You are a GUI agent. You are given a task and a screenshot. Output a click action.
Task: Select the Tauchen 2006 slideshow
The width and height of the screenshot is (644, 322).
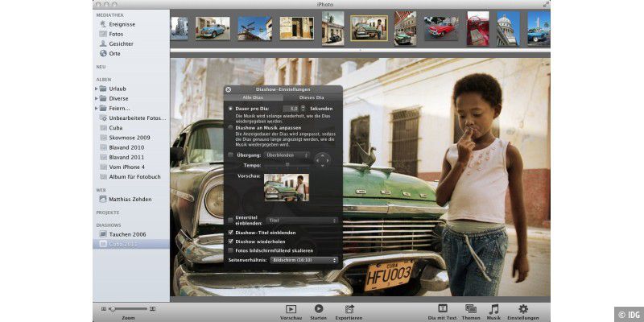[x=128, y=233]
